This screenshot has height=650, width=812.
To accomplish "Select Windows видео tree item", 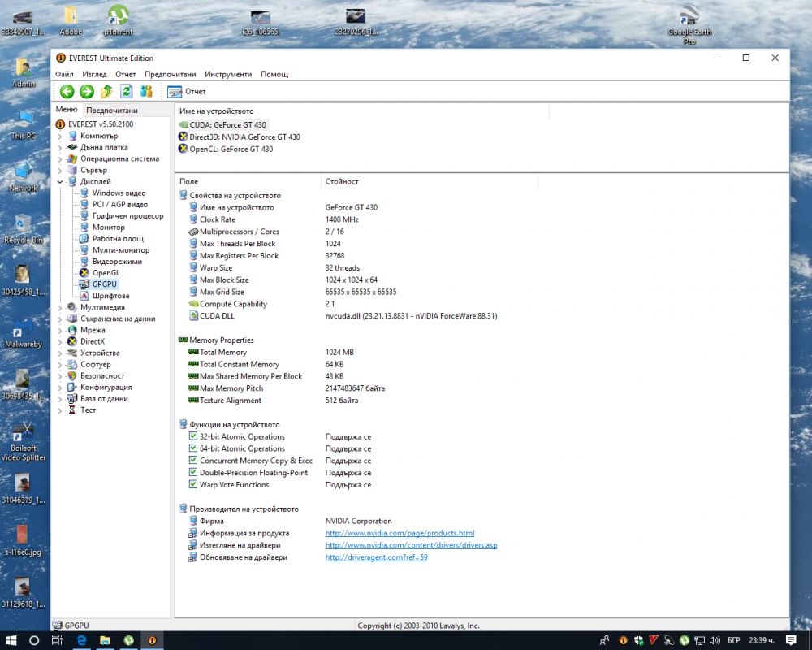I will click(119, 193).
